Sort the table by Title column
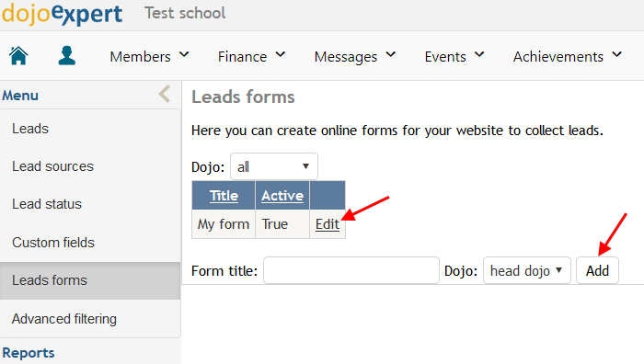Viewport: 644px width, 364px height. 224,196
